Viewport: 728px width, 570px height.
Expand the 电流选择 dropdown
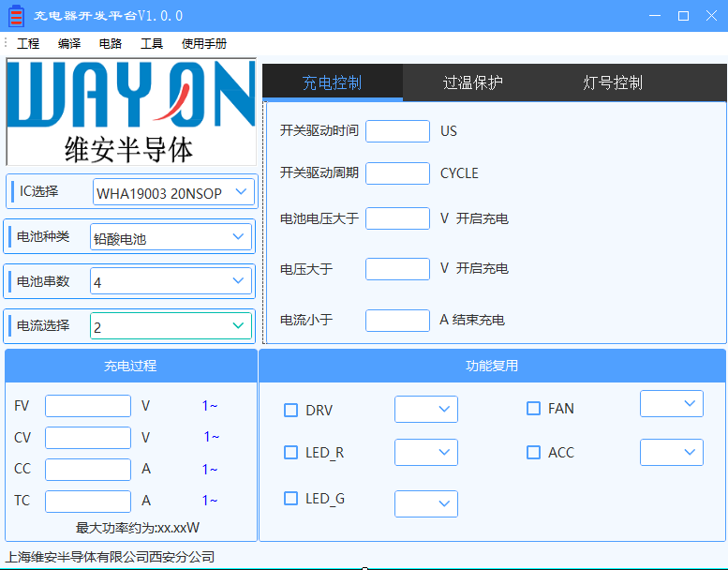pos(171,326)
